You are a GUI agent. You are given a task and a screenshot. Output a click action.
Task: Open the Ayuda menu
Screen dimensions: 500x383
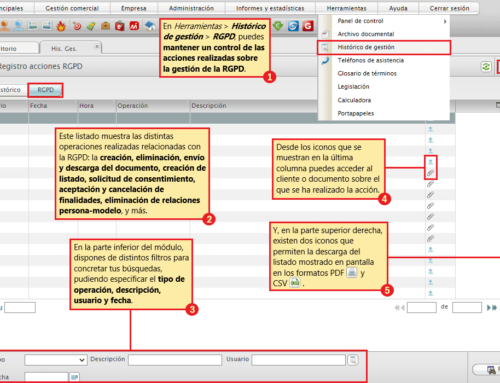(398, 8)
